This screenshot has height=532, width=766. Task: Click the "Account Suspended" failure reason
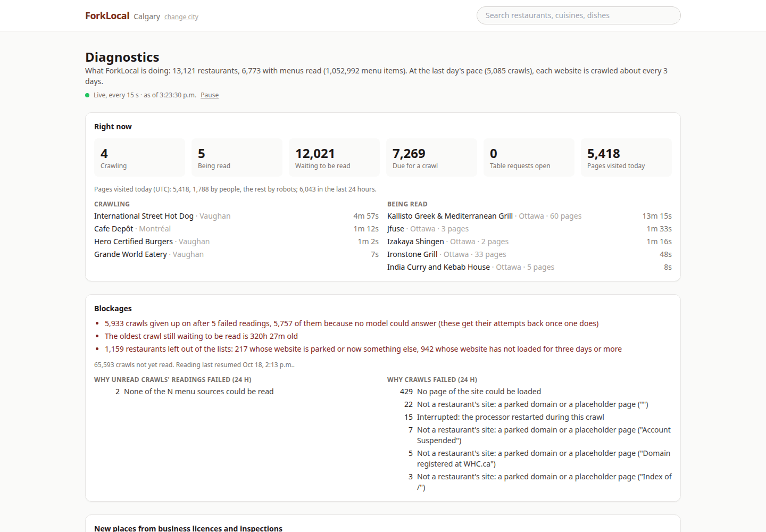(544, 435)
